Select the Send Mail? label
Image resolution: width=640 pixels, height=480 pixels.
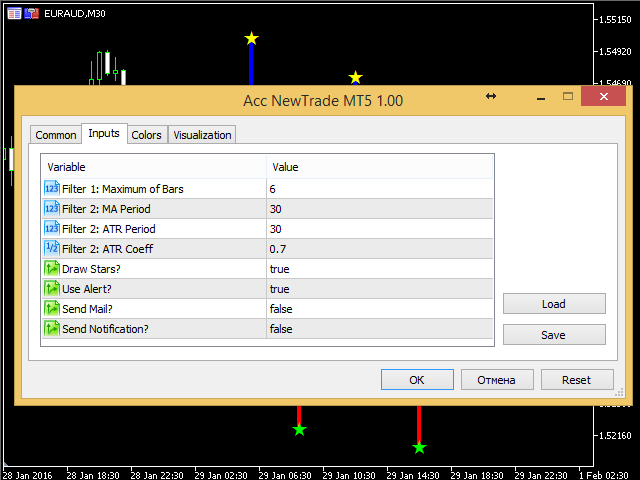[87, 309]
